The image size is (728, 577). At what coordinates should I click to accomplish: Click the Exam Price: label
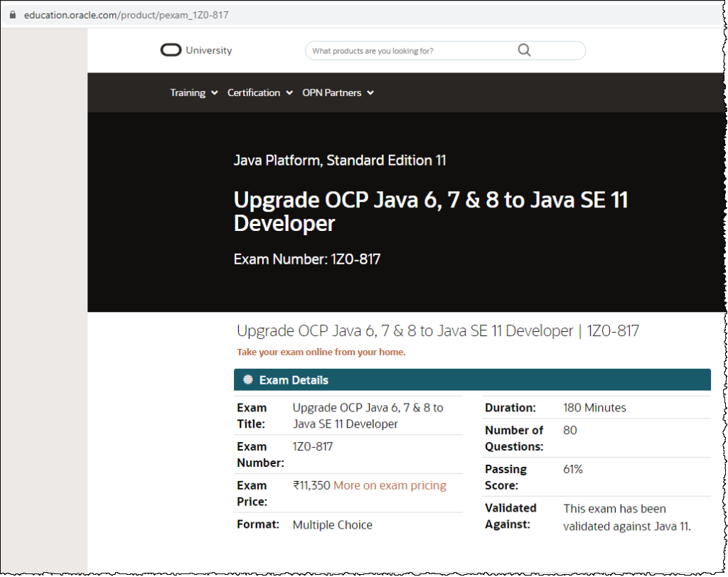[252, 493]
